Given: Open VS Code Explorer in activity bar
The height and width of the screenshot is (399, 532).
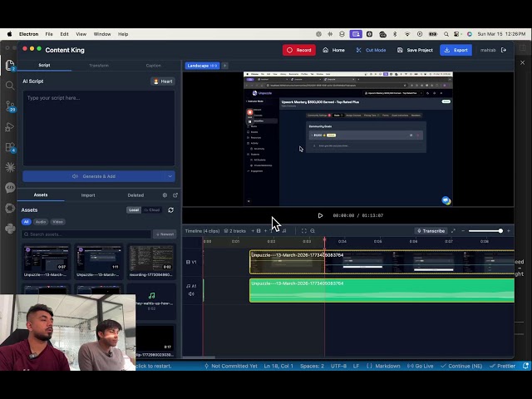Looking at the screenshot, I should click(10, 65).
